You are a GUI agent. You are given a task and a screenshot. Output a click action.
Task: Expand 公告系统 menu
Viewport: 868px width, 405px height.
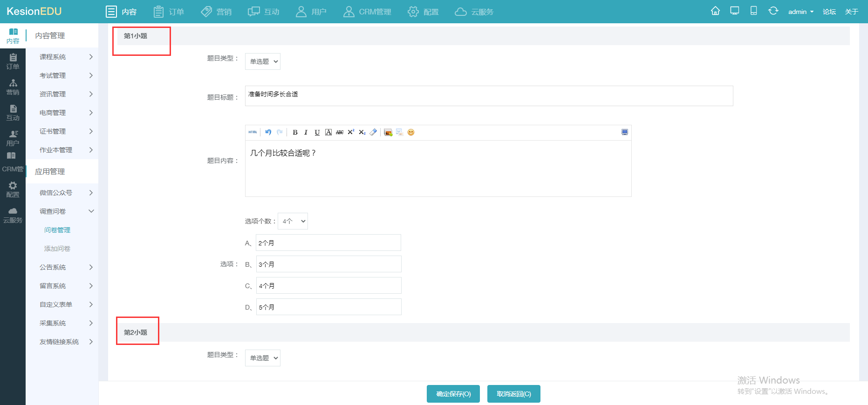coord(62,267)
